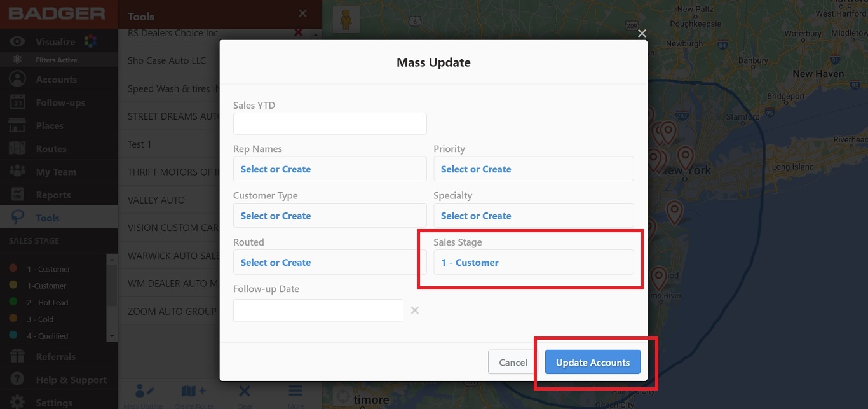The width and height of the screenshot is (868, 409).
Task: Select the VALLEY AUTO row
Action: coord(169,200)
